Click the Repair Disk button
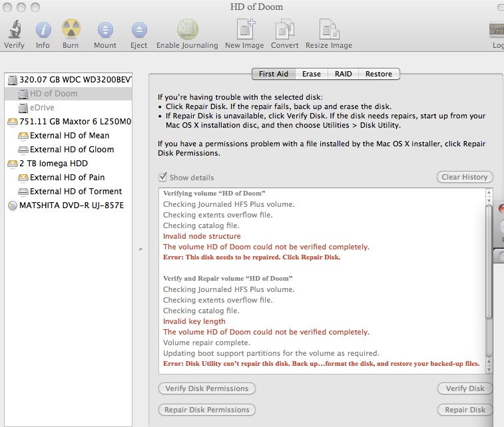Viewport: 504px width, 427px height. coord(465,410)
